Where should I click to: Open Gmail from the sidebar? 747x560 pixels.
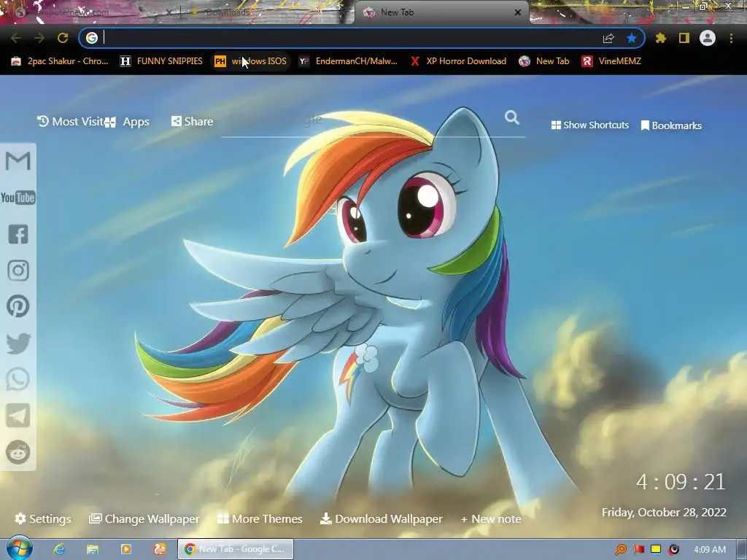click(18, 161)
